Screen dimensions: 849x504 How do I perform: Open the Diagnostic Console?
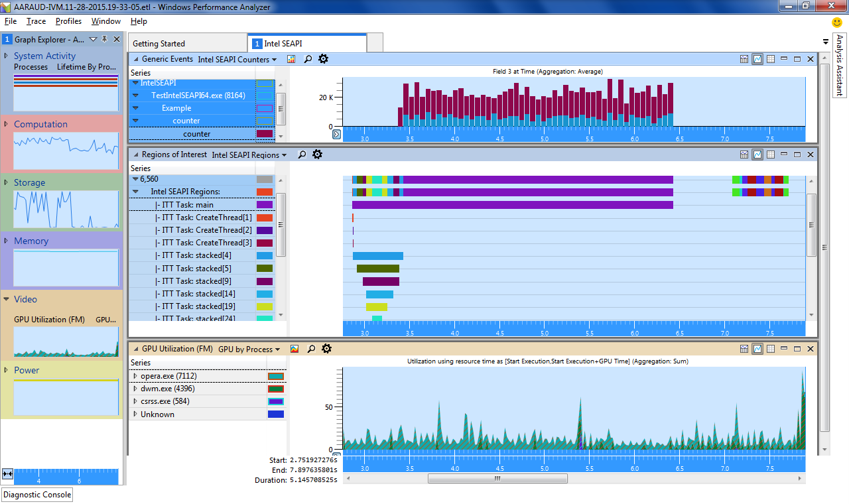click(37, 495)
